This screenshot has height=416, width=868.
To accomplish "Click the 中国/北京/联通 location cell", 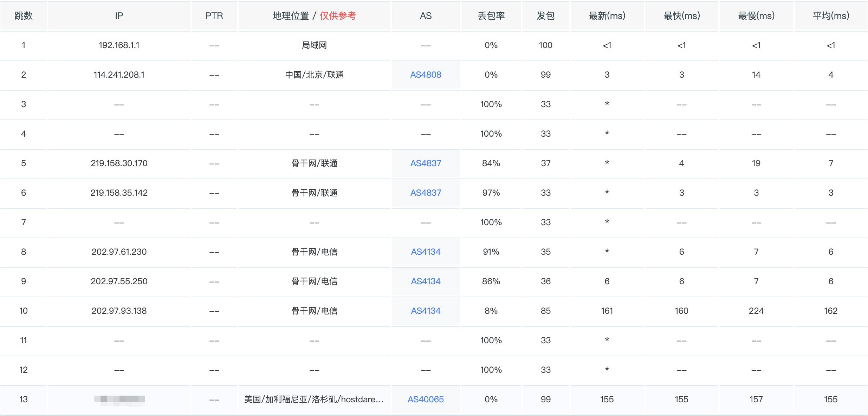I will coord(315,75).
